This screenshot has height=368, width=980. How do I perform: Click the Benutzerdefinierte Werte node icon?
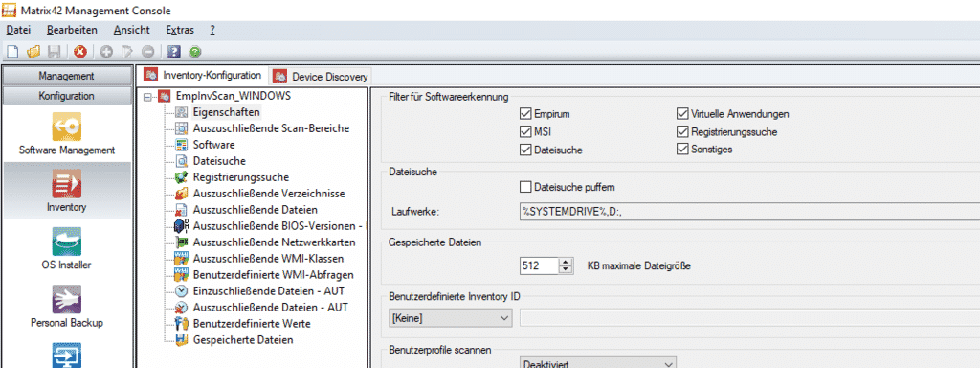click(182, 324)
